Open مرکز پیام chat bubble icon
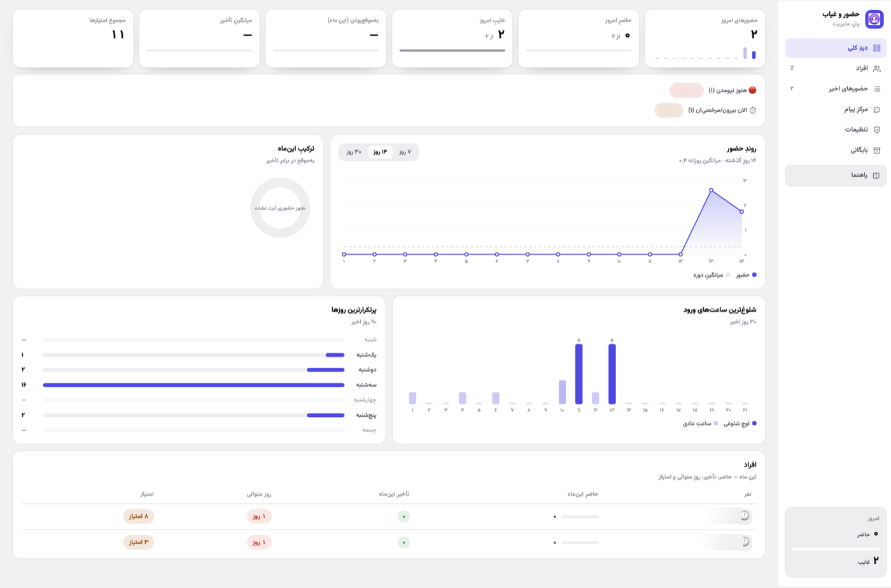The width and height of the screenshot is (891, 588). click(877, 109)
